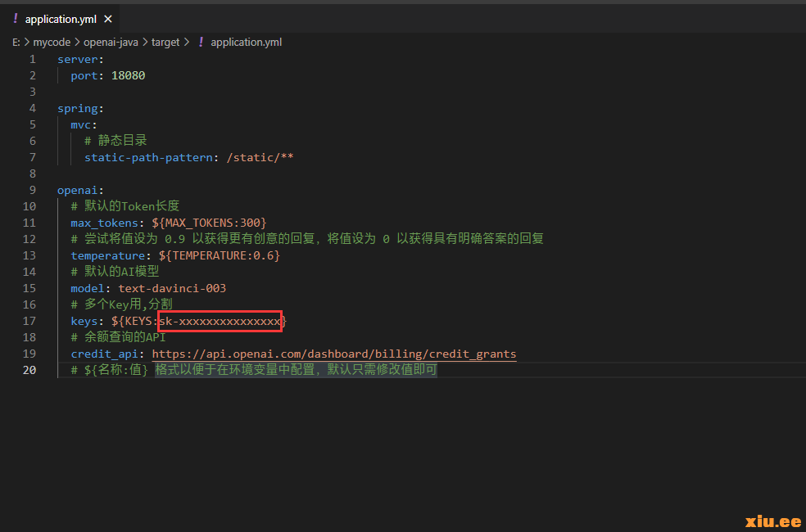Screen dimensions: 806x532
Task: Select the application.yml tab
Action: click(x=60, y=19)
